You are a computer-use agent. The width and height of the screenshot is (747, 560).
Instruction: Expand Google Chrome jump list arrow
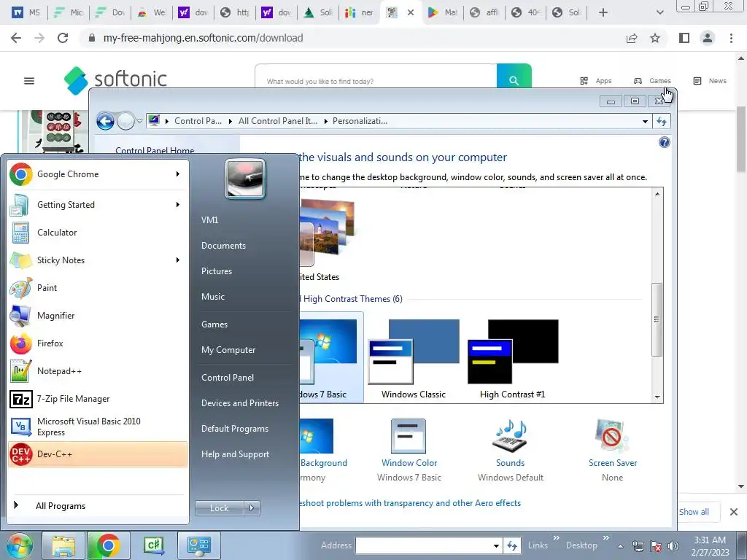[x=178, y=174]
